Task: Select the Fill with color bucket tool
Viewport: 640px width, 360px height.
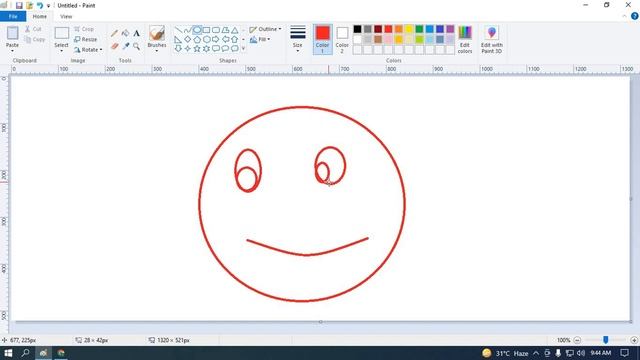Action: [126, 33]
